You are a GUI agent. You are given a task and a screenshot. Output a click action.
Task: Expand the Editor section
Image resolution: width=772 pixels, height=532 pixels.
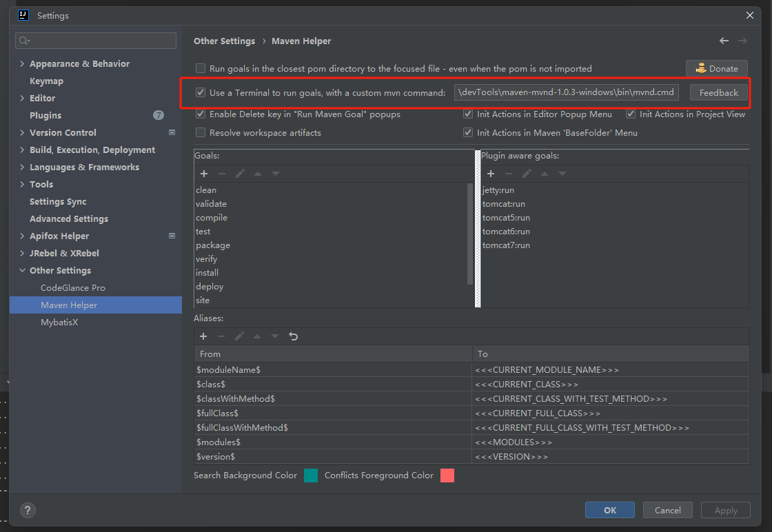[x=22, y=98]
